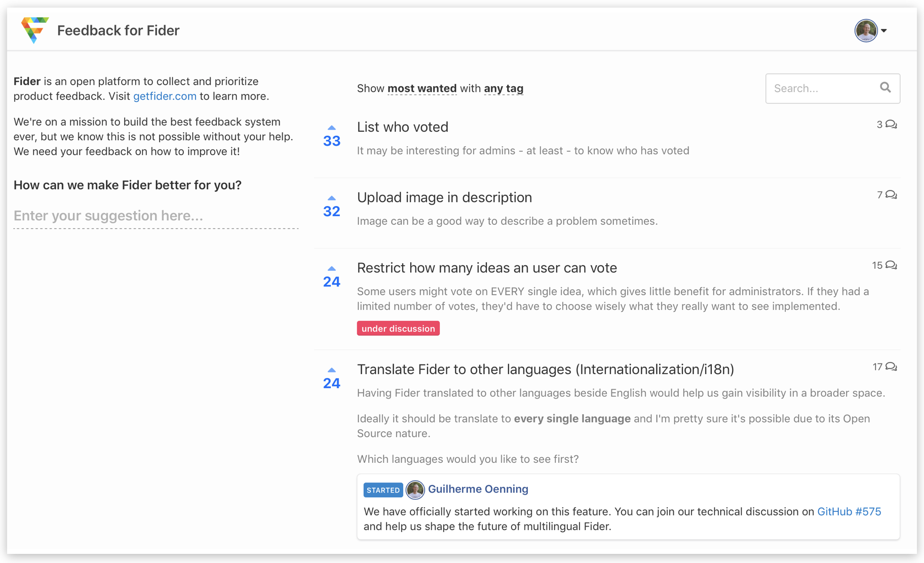
Task: Click comments icon on 'List who voted'
Action: coord(891,125)
